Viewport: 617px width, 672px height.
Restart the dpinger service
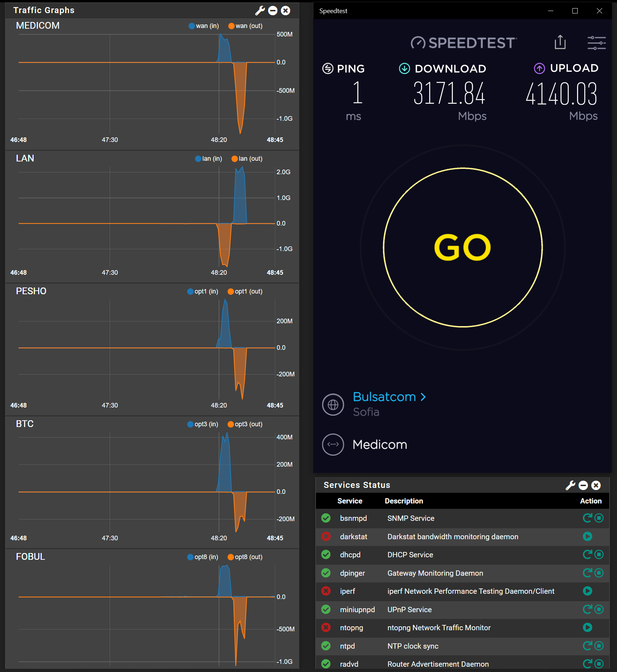(x=587, y=573)
